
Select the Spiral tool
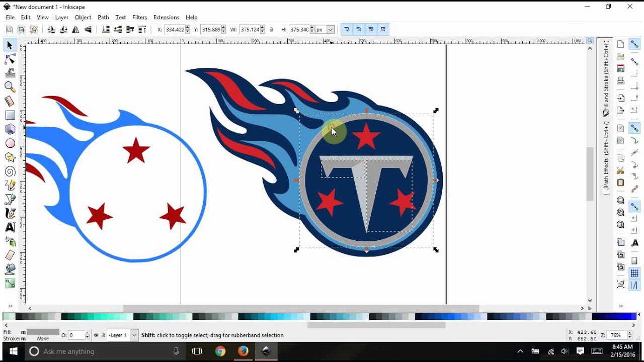pyautogui.click(x=10, y=171)
